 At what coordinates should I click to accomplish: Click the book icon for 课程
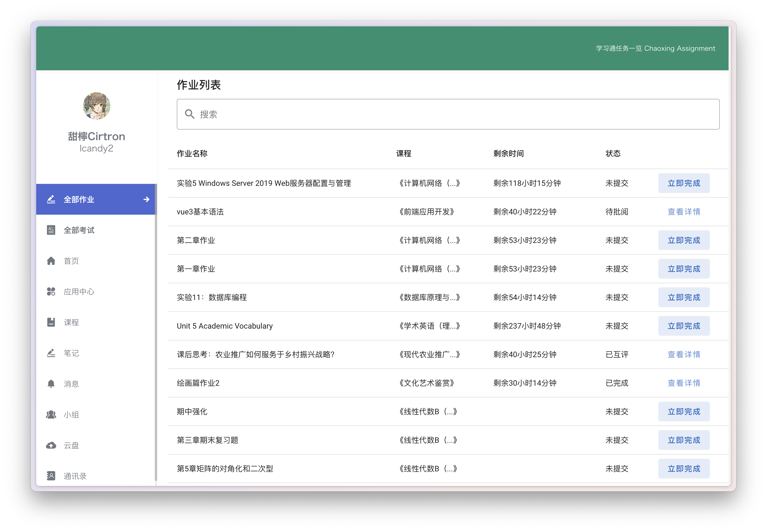pos(51,322)
